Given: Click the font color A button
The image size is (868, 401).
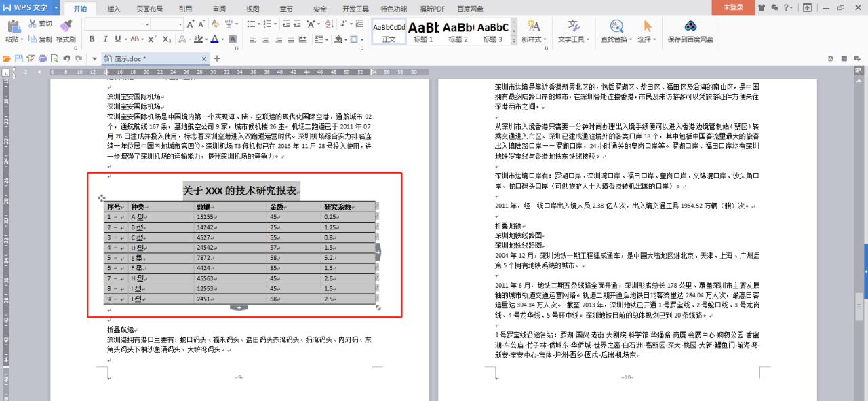Looking at the screenshot, I should click(x=214, y=39).
